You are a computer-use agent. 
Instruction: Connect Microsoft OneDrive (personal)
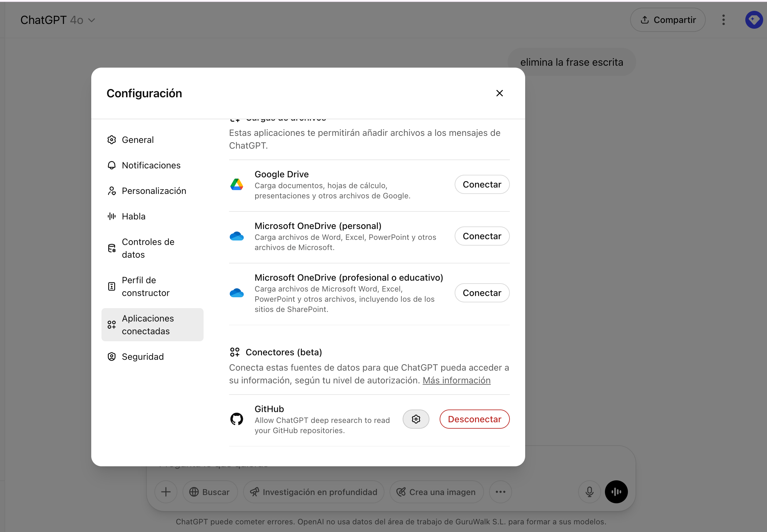click(482, 236)
